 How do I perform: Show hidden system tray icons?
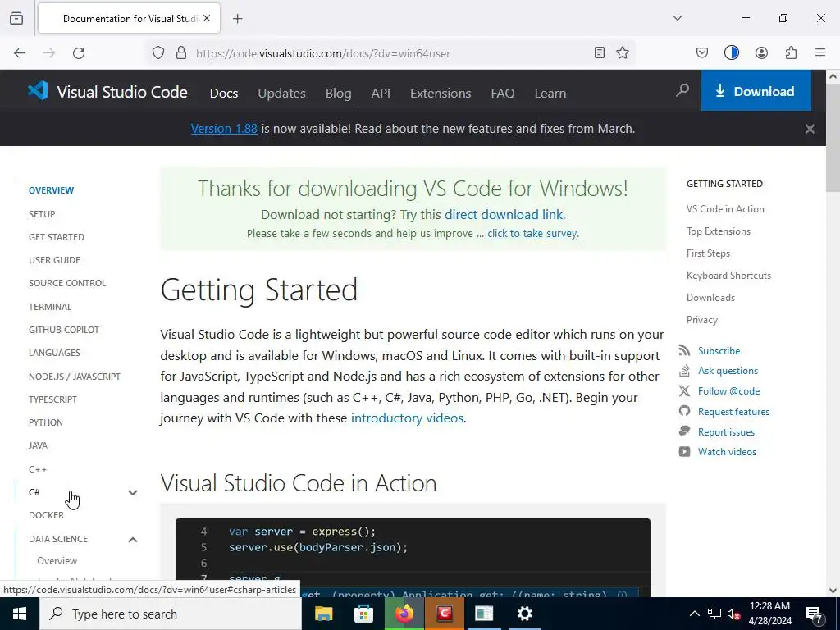point(694,614)
